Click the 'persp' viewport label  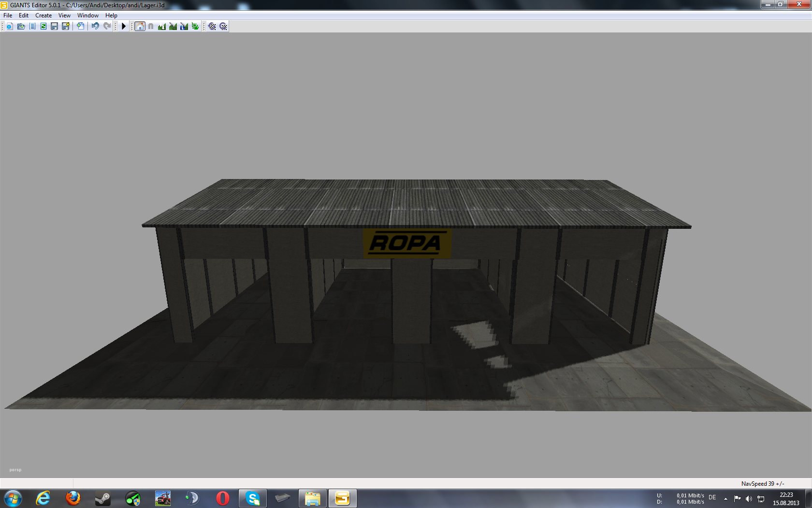pyautogui.click(x=15, y=470)
